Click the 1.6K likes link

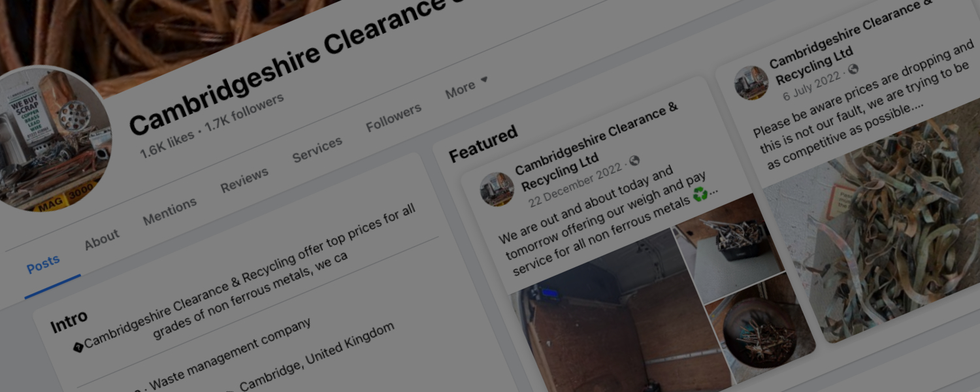click(x=167, y=144)
